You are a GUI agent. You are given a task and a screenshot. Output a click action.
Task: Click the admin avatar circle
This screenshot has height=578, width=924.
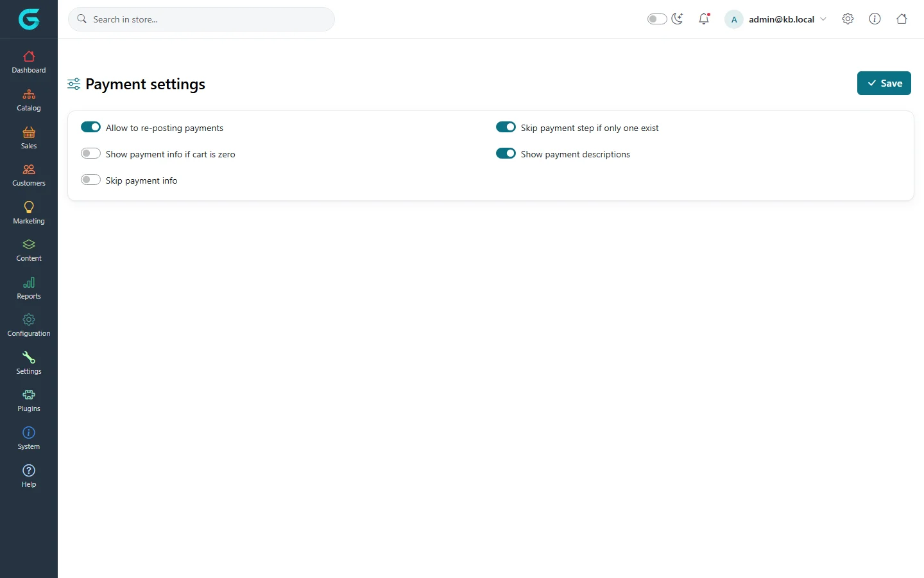coord(734,19)
